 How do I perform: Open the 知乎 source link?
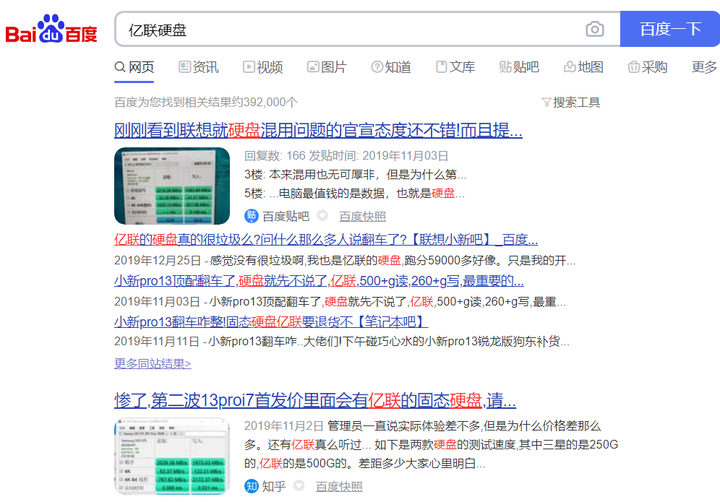click(274, 486)
